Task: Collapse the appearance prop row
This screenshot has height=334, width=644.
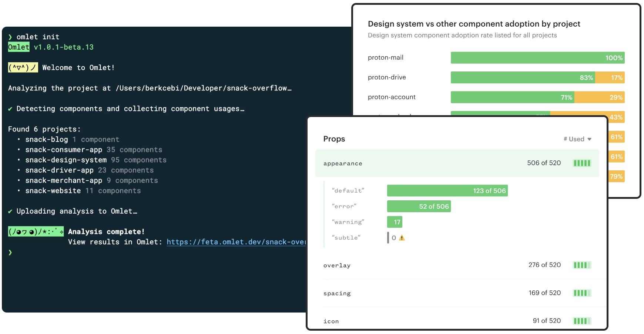Action: pos(457,163)
